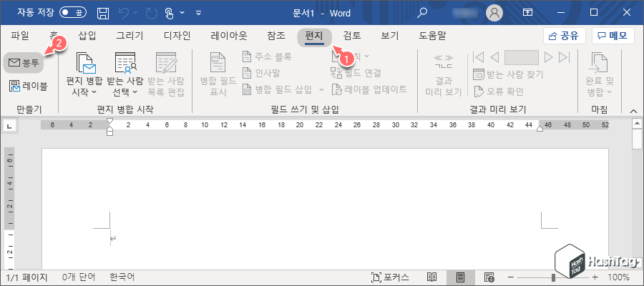The height and width of the screenshot is (286, 644).
Task: Open the ribbon display options icon
Action: pos(527,13)
